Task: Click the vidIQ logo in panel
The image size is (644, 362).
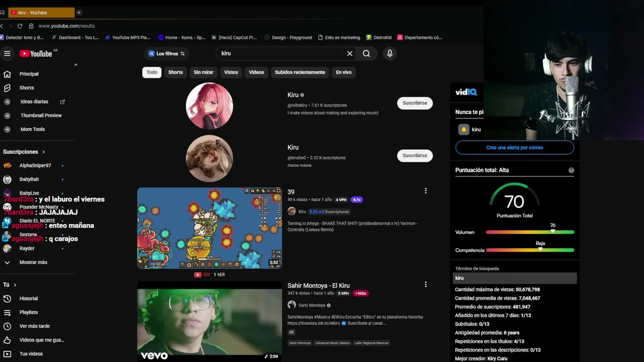Action: click(466, 92)
